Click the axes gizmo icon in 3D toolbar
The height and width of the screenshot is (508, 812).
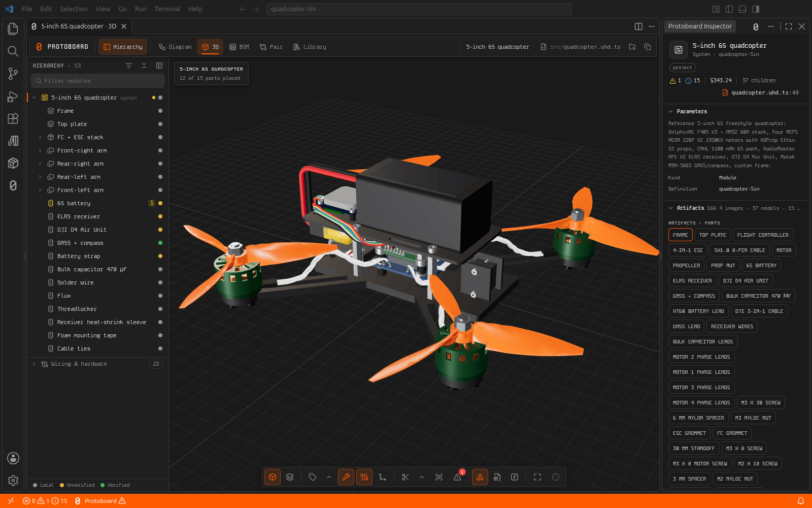coord(383,477)
